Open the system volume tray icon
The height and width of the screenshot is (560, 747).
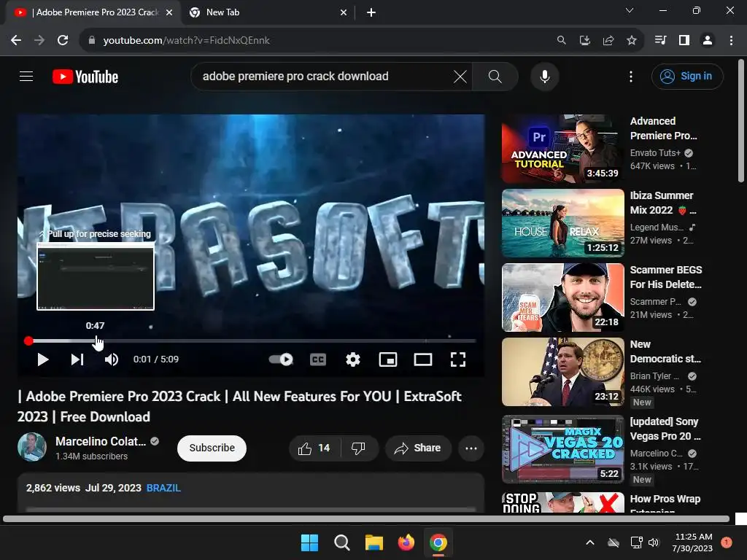(654, 542)
